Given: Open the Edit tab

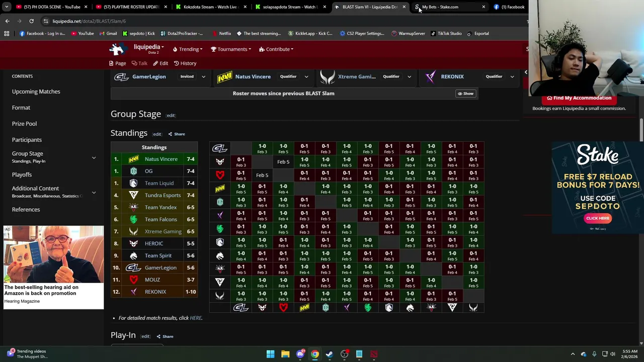Looking at the screenshot, I should pos(160,63).
